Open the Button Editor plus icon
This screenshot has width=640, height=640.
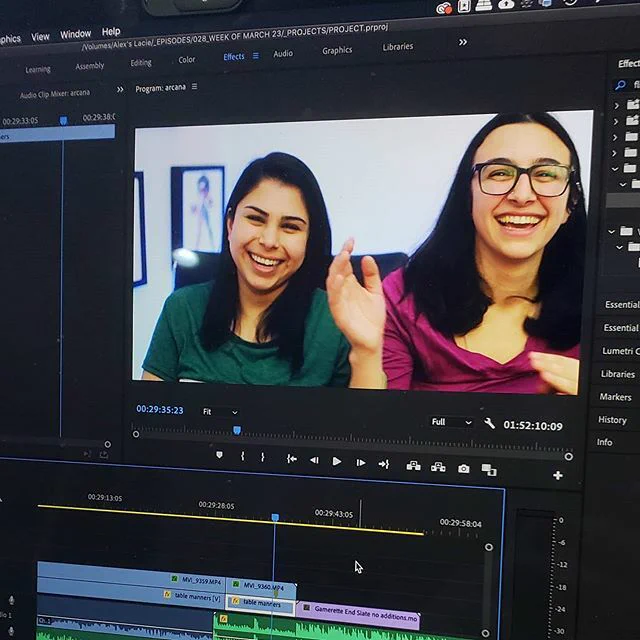point(558,476)
